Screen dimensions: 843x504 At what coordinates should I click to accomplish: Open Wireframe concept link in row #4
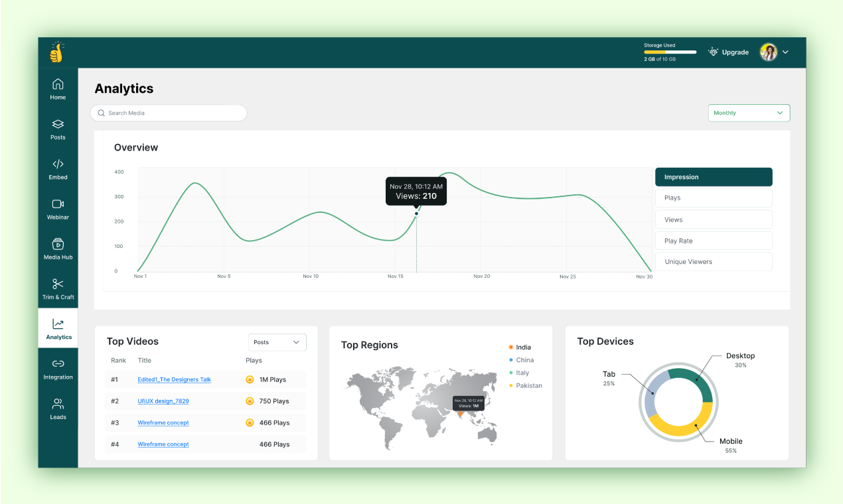click(163, 444)
